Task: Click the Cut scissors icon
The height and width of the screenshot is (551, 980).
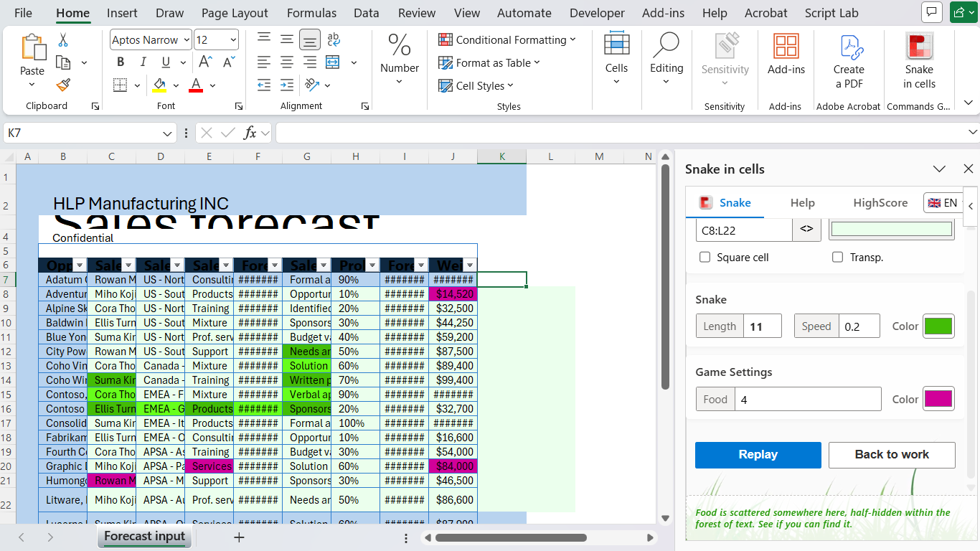Action: 63,40
